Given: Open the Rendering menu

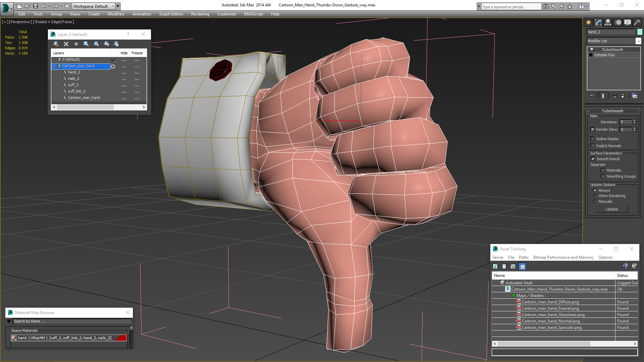Looking at the screenshot, I should point(200,14).
